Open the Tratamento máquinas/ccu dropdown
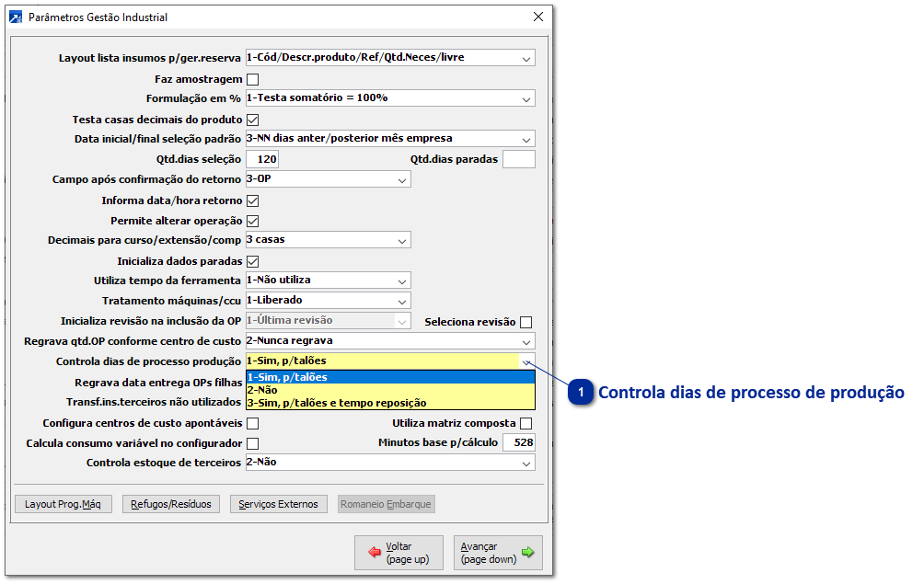Viewport: 924px width, 584px height. pos(403,300)
